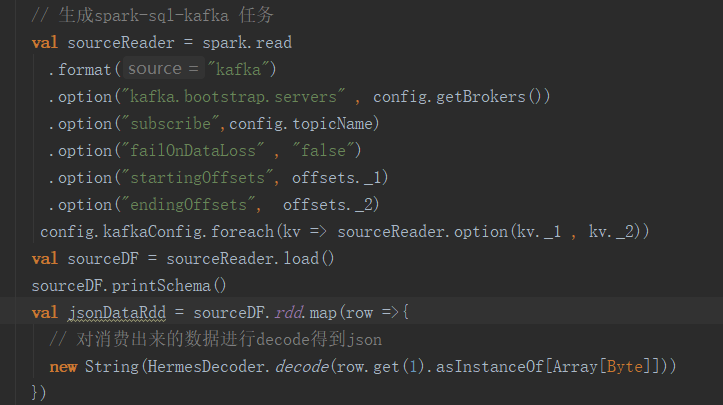The height and width of the screenshot is (405, 723).
Task: Click the "subscribe" option string
Action: click(x=171, y=124)
